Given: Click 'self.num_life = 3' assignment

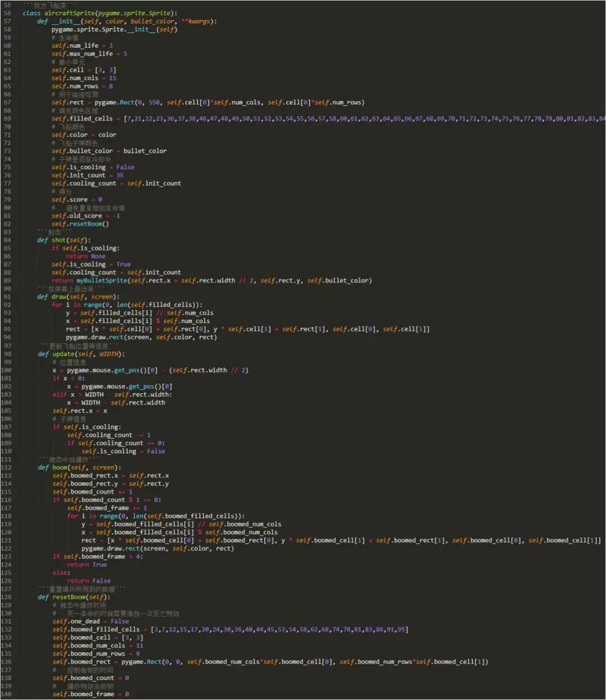Looking at the screenshot, I should [x=82, y=45].
